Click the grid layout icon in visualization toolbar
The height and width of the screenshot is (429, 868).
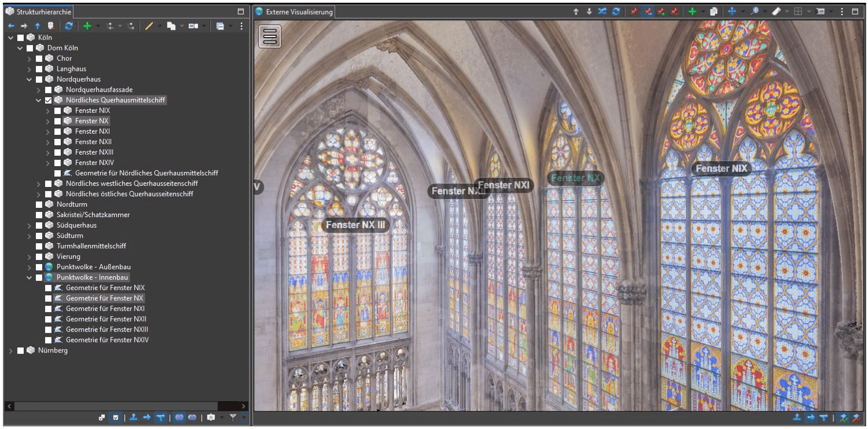click(799, 12)
